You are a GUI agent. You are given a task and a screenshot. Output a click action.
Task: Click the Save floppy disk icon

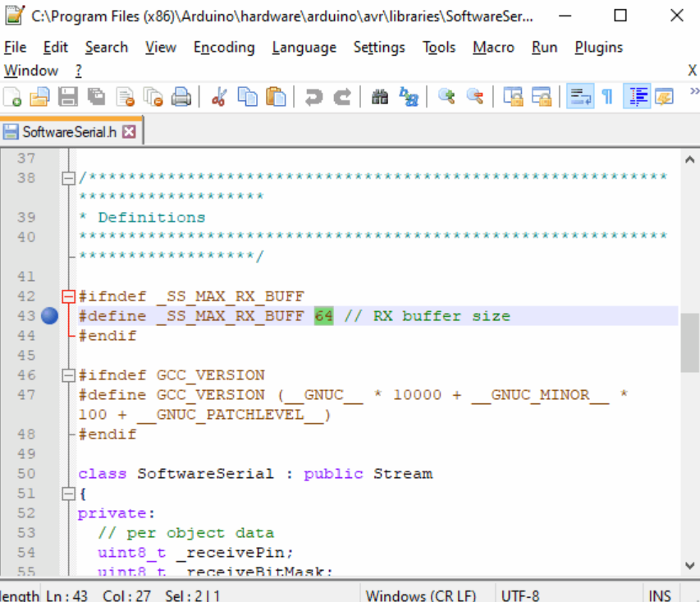67,97
